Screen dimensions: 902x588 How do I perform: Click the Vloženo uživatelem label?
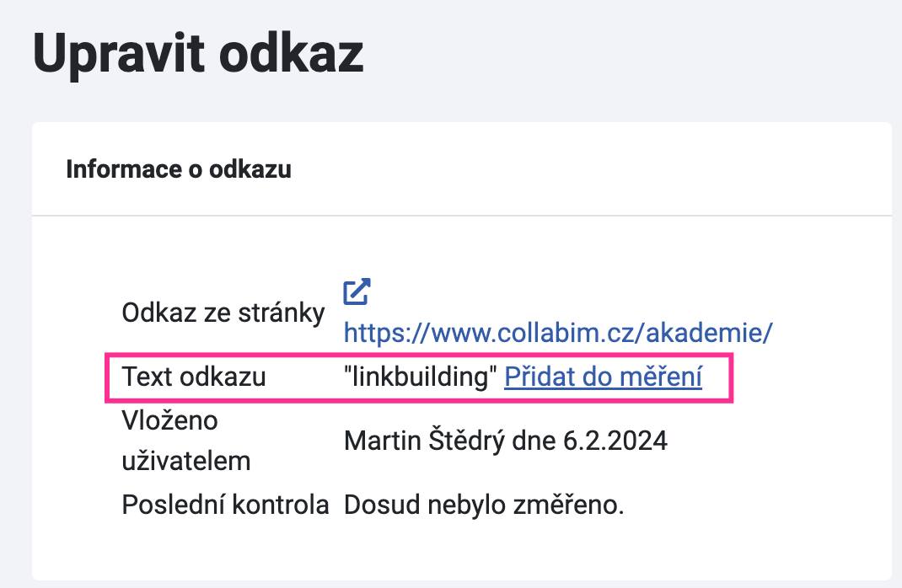click(186, 441)
